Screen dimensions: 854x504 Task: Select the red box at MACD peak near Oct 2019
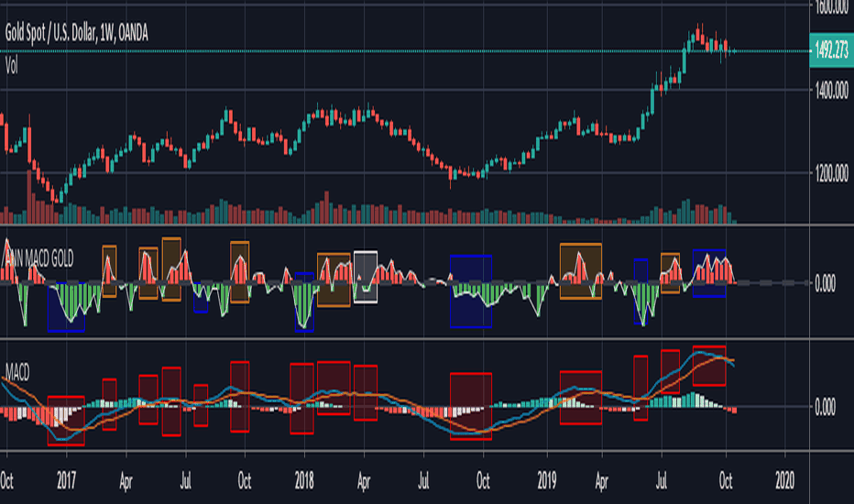click(x=709, y=366)
